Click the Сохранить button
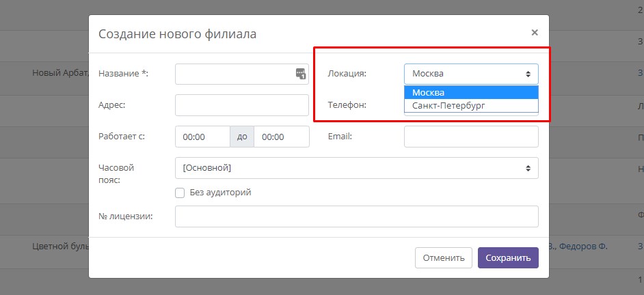This screenshot has width=644, height=295. coord(508,257)
